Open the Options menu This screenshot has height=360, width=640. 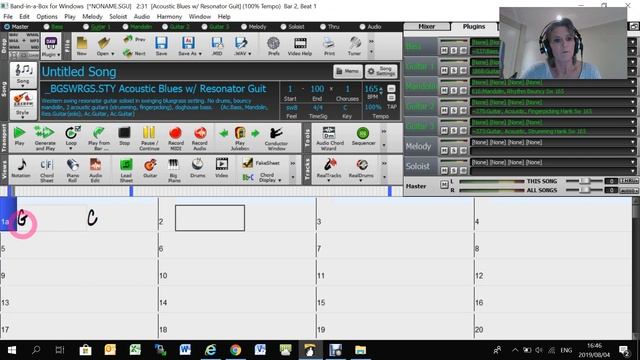[47, 17]
